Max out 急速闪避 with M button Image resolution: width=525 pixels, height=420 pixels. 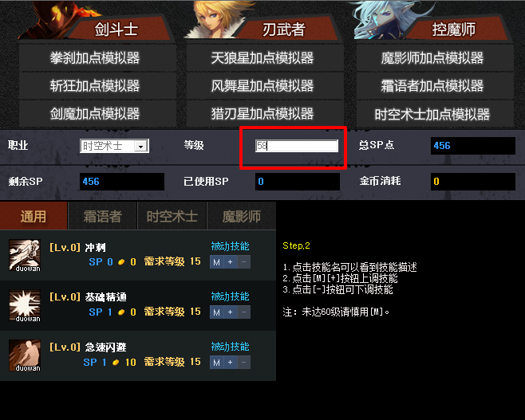point(216,362)
